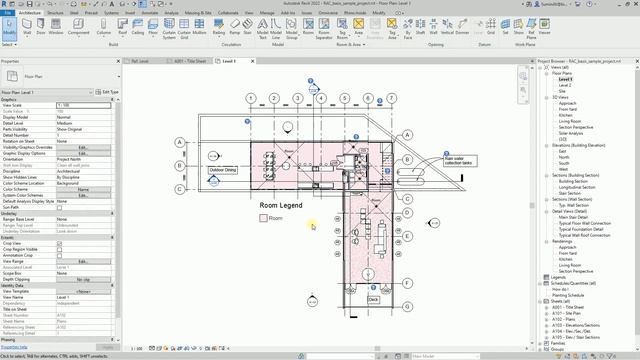Image resolution: width=640 pixels, height=360 pixels.
Task: Select the Stair tool
Action: click(x=247, y=27)
